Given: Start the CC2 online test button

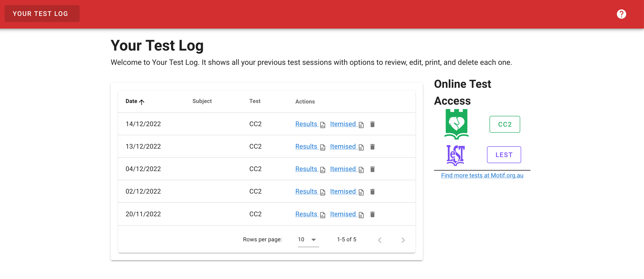Looking at the screenshot, I should (x=505, y=124).
